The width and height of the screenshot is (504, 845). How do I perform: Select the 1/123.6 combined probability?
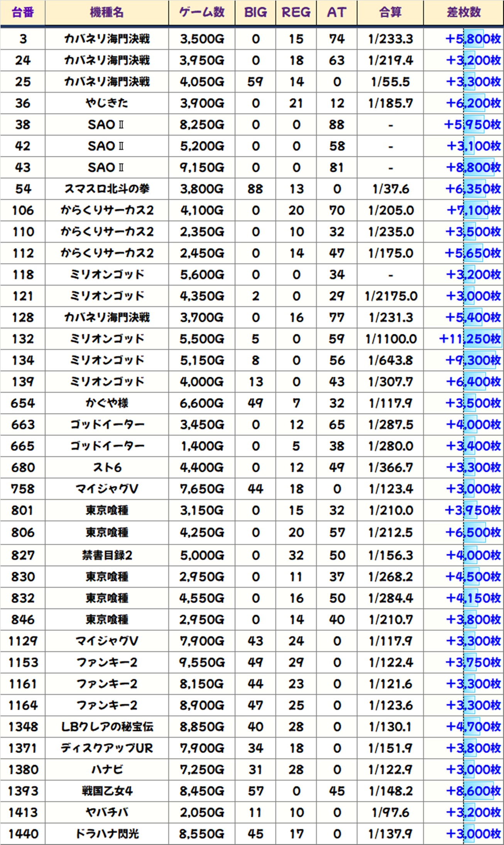(390, 705)
